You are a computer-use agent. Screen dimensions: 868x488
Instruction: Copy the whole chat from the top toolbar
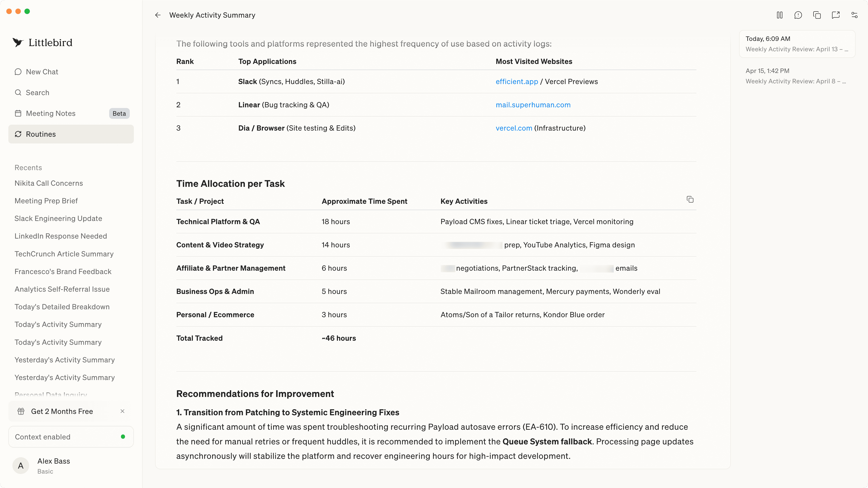[x=816, y=15]
